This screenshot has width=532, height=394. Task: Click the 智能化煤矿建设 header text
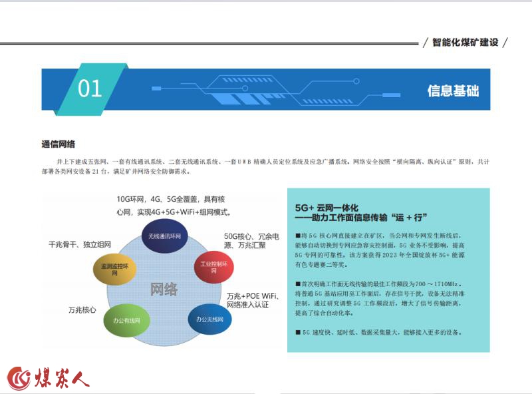tap(465, 42)
